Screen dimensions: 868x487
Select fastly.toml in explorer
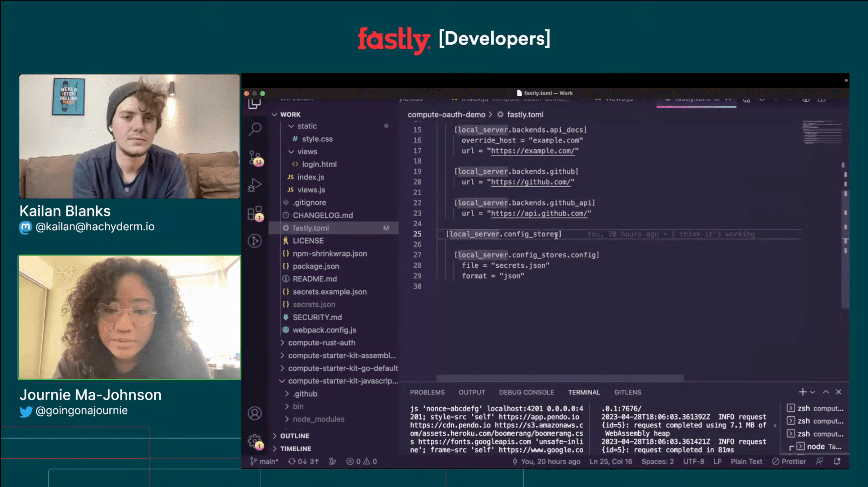coord(333,228)
